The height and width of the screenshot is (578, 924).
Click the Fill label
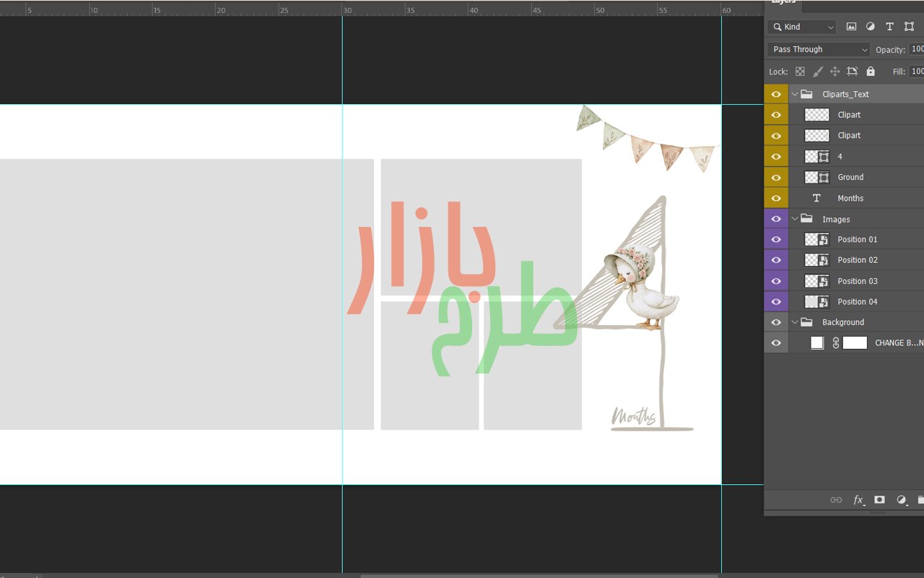click(x=899, y=72)
